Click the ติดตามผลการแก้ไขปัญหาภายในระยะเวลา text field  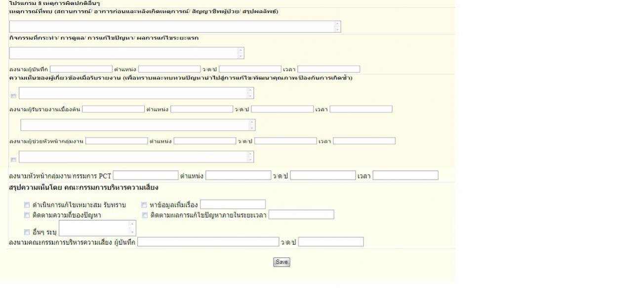[x=301, y=215]
